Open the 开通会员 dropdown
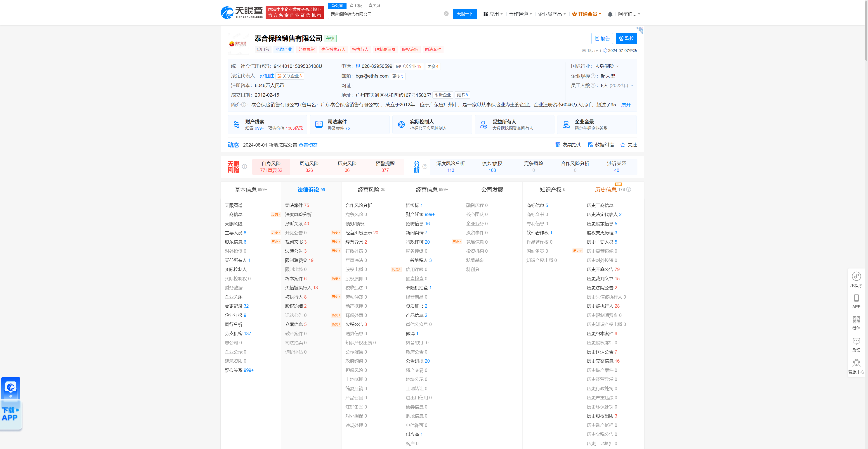This screenshot has width=868, height=449. [x=586, y=14]
